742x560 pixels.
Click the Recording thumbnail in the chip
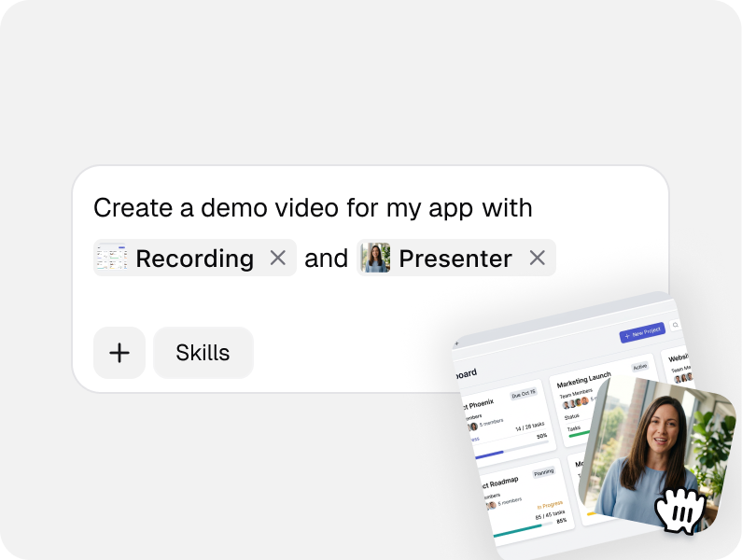tap(112, 258)
